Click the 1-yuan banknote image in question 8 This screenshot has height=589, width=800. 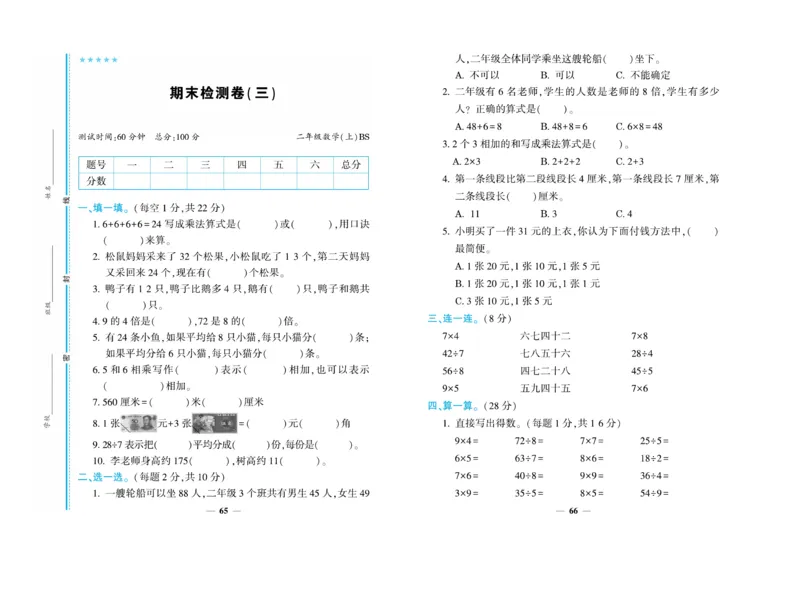[x=137, y=422]
